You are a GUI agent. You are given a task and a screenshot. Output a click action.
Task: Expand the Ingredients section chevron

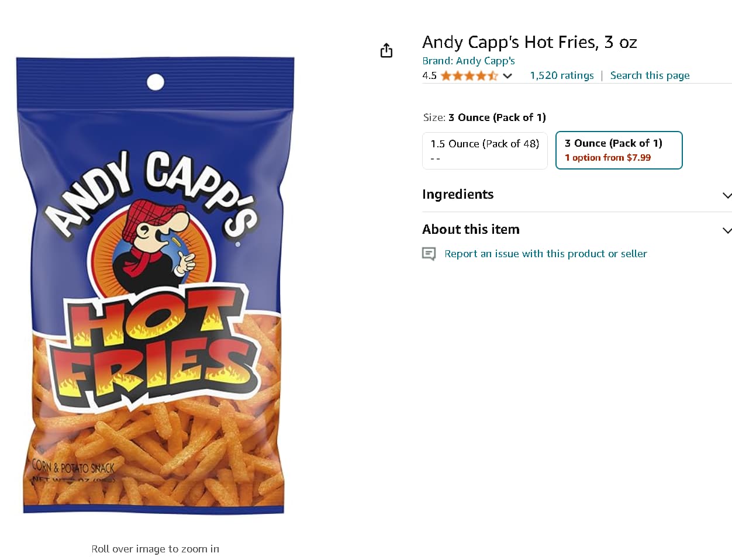[x=727, y=195]
